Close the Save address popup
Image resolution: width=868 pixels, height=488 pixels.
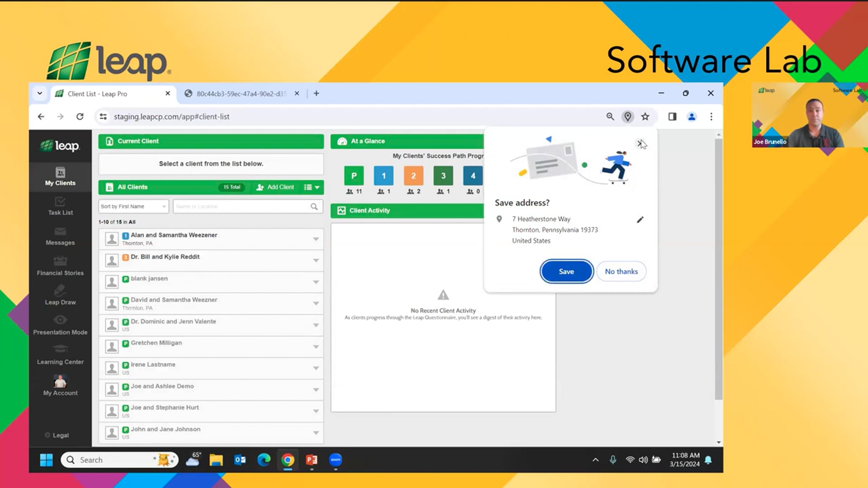[x=640, y=144]
